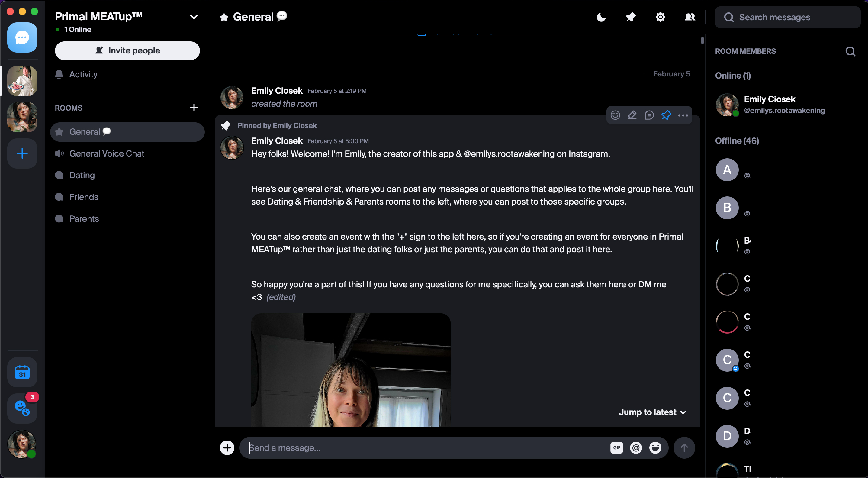This screenshot has width=868, height=478.
Task: Add a reaction to the pinned message
Action: (x=615, y=115)
